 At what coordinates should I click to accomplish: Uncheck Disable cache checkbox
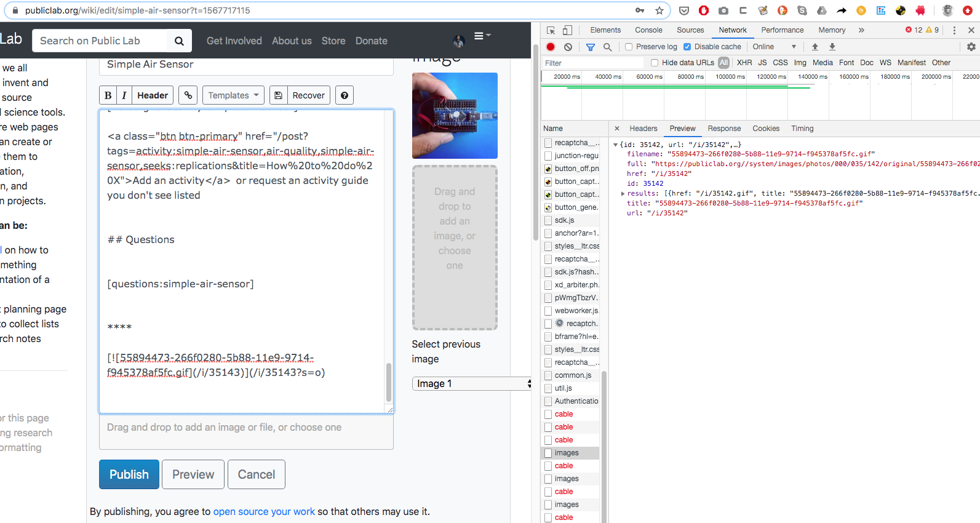[x=687, y=47]
